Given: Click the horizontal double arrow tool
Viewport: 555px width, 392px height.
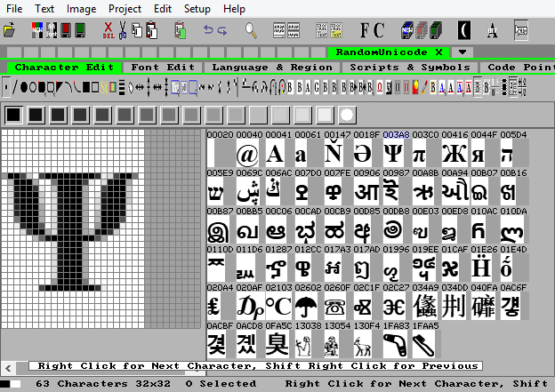Looking at the screenshot, I should click(140, 87).
